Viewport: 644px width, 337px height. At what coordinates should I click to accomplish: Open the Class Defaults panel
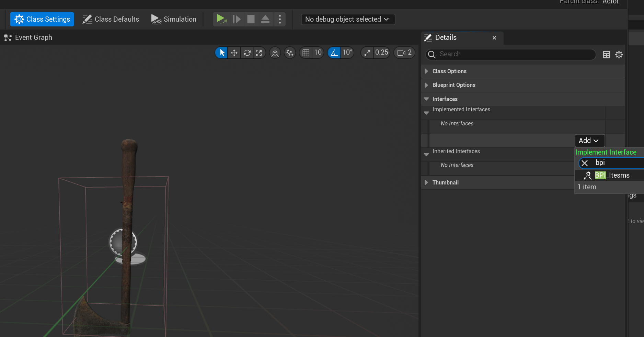pyautogui.click(x=111, y=19)
